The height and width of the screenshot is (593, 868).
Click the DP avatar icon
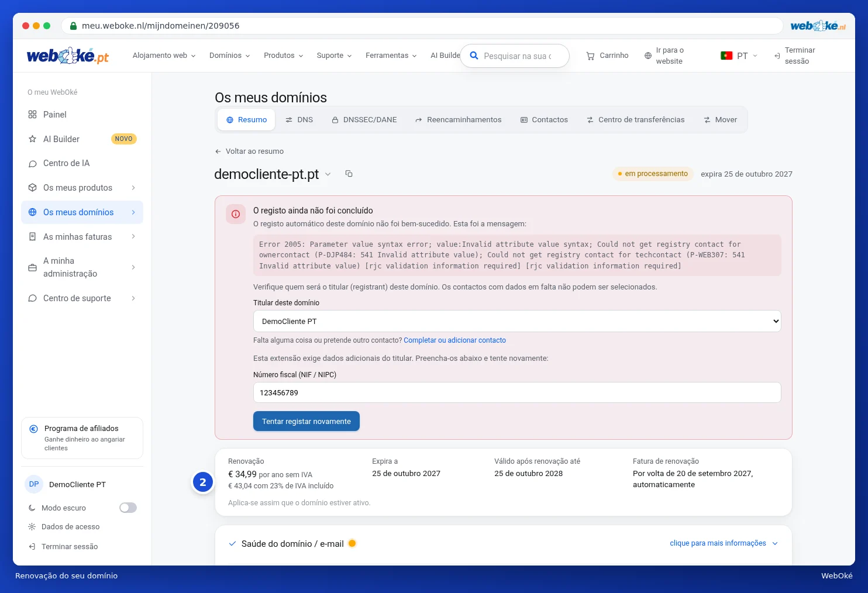click(34, 484)
